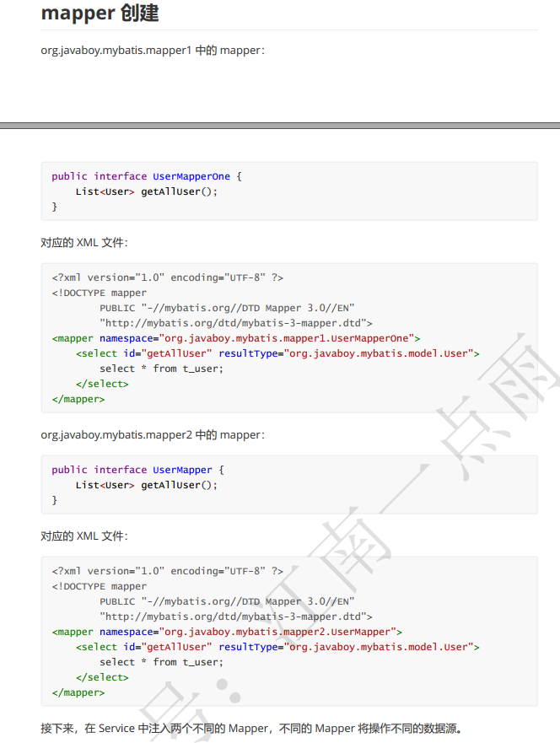
Task: Click "select * from t_user;" in second XML block
Action: (x=161, y=662)
